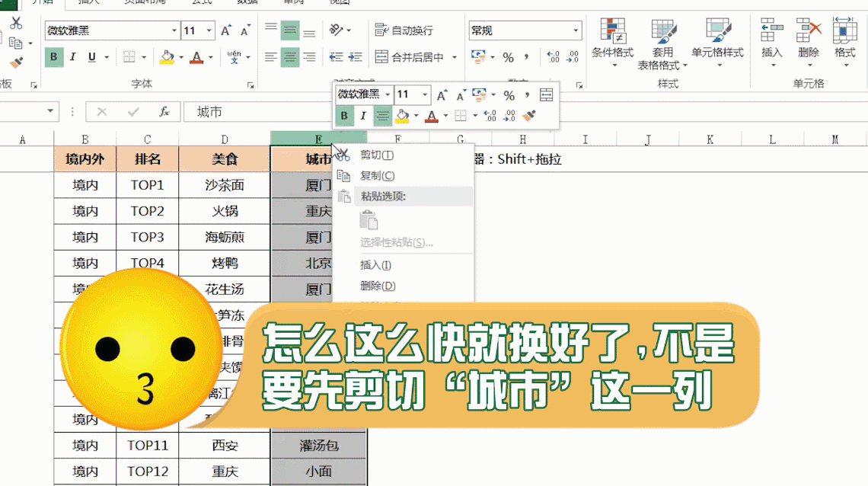Toggle Bold in the ribbon font group
The image size is (868, 486).
pyautogui.click(x=53, y=57)
